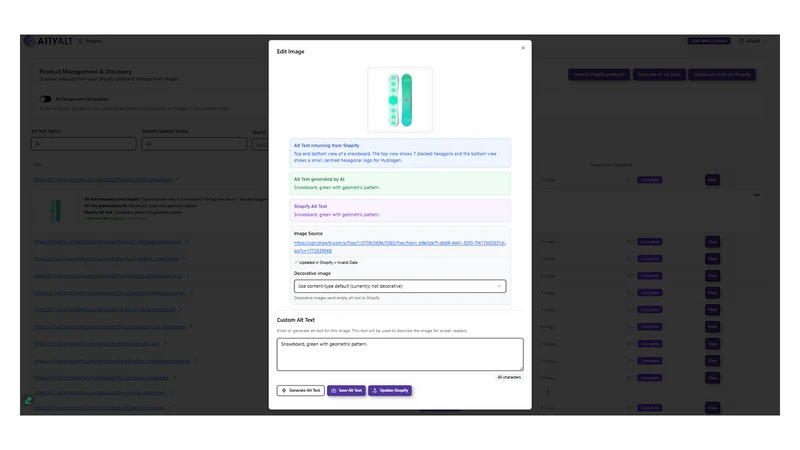Click Update alt texts on Shopify button
Viewport: 800px width, 450px height.
point(722,74)
